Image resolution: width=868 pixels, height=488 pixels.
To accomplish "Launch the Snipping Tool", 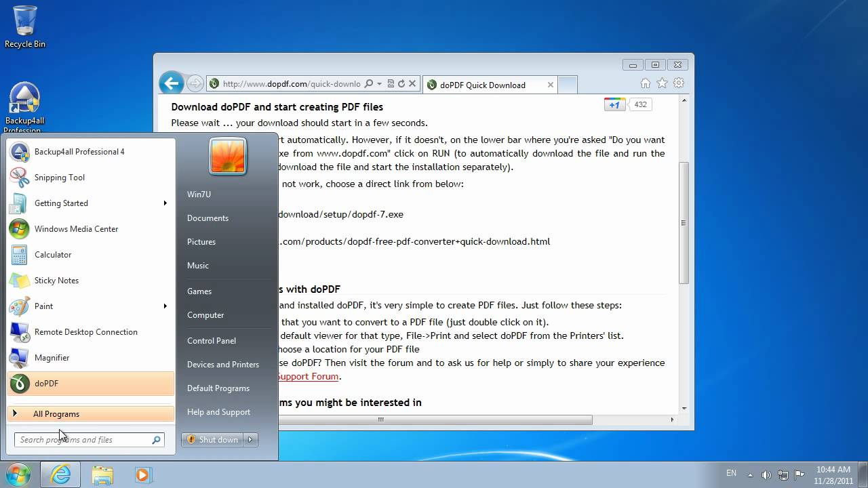I will pyautogui.click(x=91, y=178).
